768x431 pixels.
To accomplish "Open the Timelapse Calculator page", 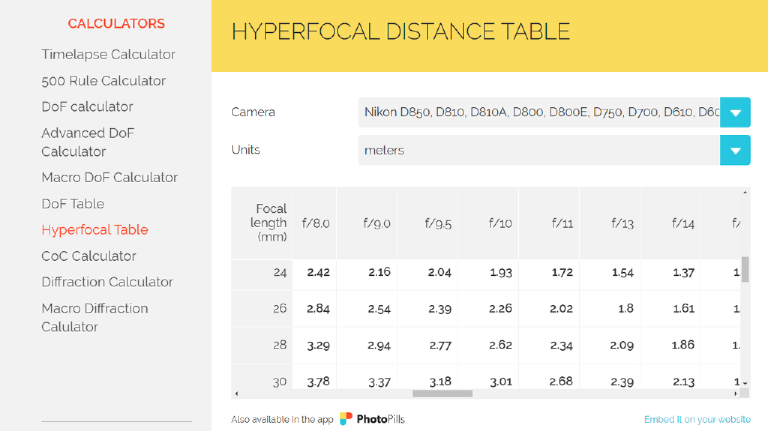I will click(x=108, y=54).
